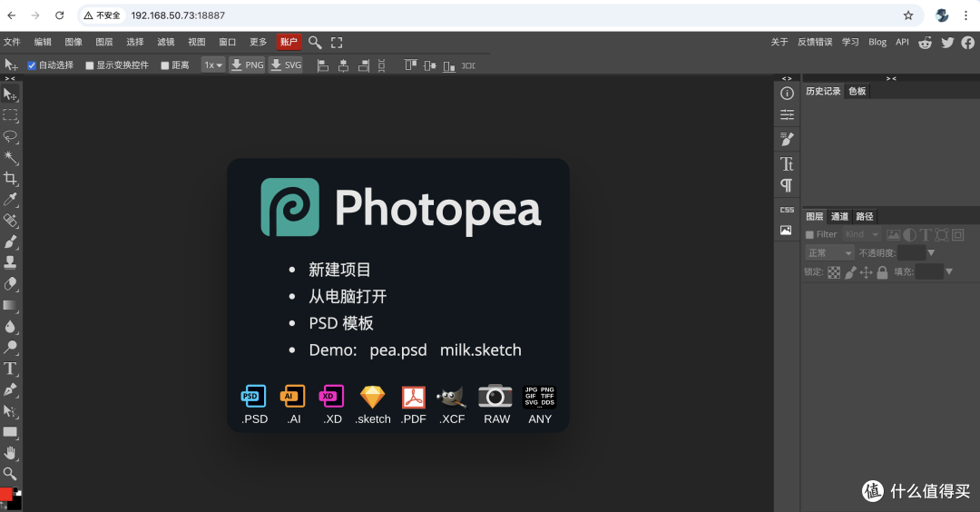This screenshot has height=512, width=980.
Task: Click 新建项目 to create a project
Action: 339,270
